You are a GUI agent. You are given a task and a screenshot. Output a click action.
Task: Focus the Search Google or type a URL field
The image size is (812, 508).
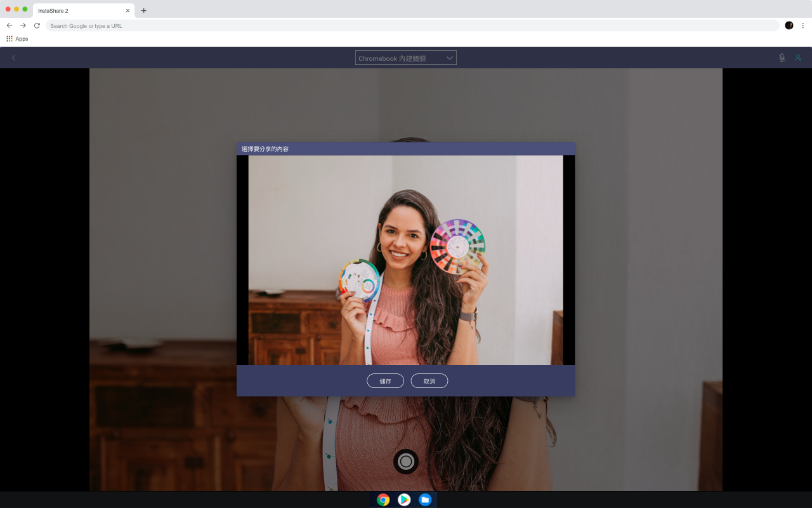[x=412, y=25]
